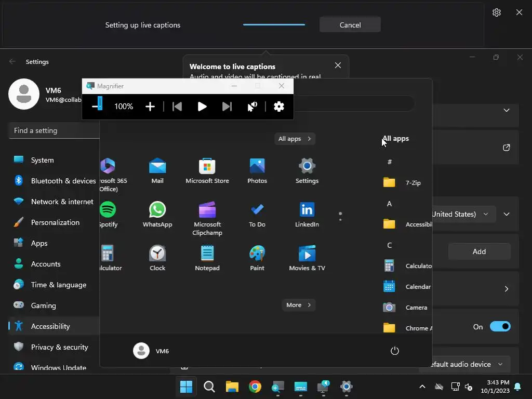Toggle the On switch in Settings

500,326
